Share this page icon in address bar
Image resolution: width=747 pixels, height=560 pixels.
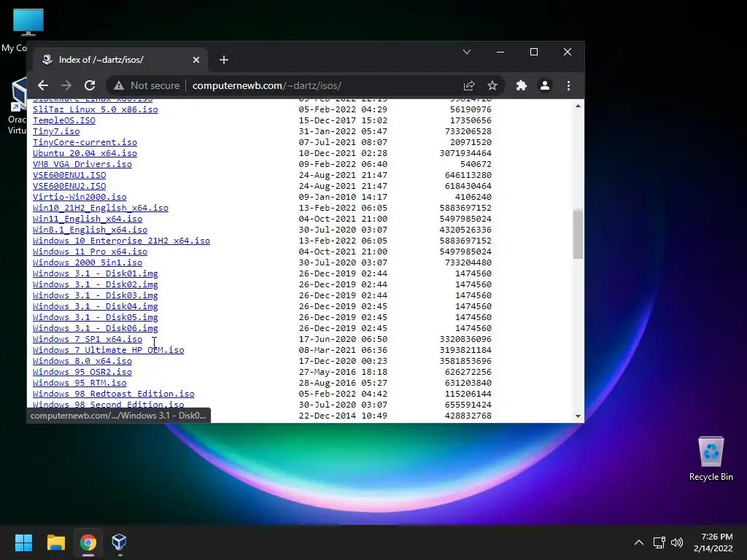click(x=469, y=86)
